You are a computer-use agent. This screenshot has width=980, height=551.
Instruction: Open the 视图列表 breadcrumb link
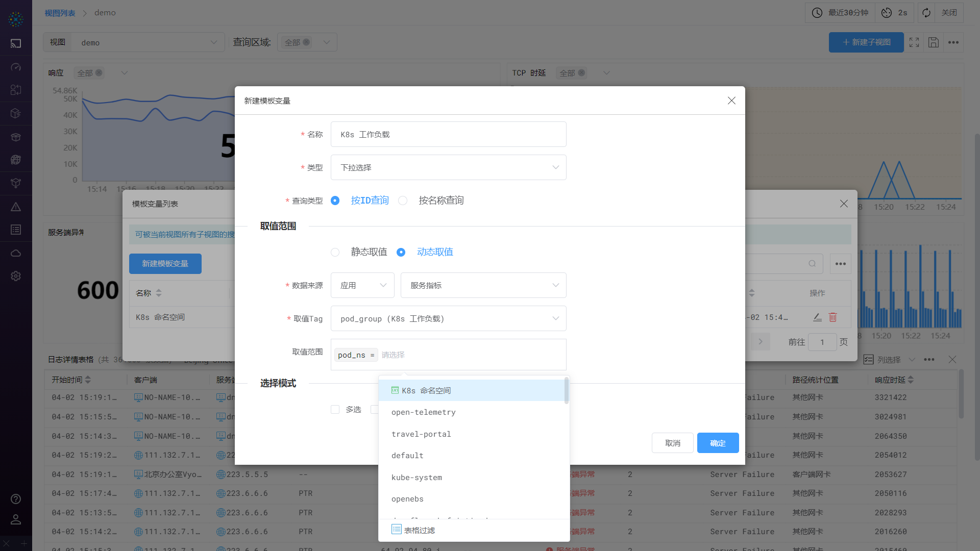pos(60,12)
